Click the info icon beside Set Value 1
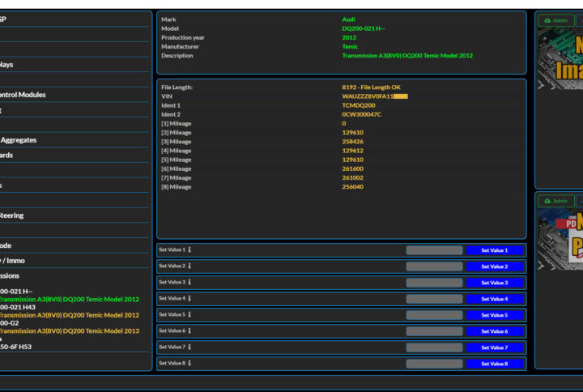 coord(189,250)
